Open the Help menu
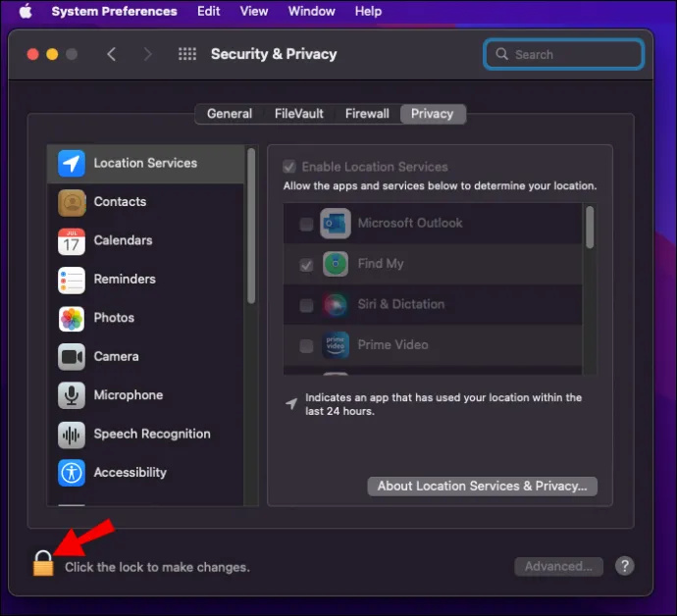Viewport: 677px width, 616px height. coord(368,11)
